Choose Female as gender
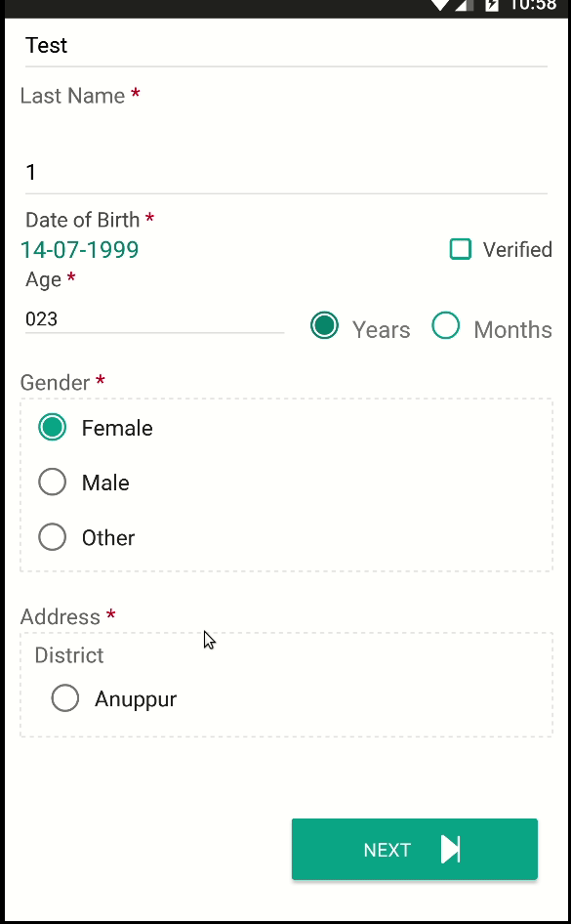 tap(53, 427)
